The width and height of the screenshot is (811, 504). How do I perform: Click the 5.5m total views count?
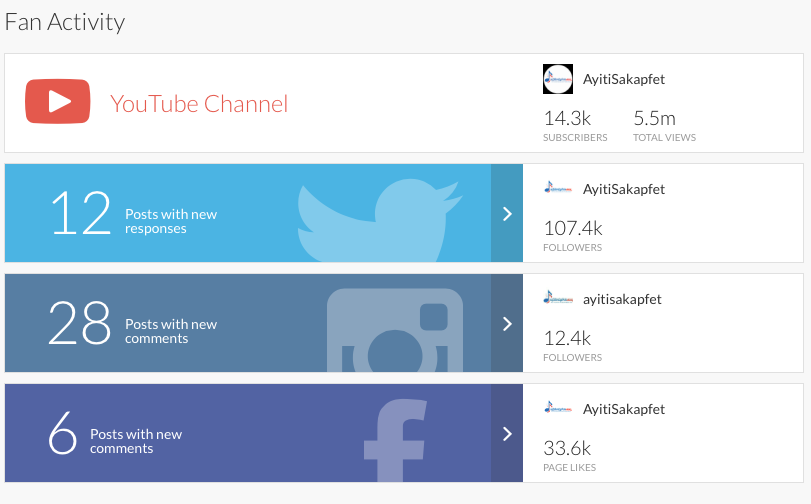point(654,118)
